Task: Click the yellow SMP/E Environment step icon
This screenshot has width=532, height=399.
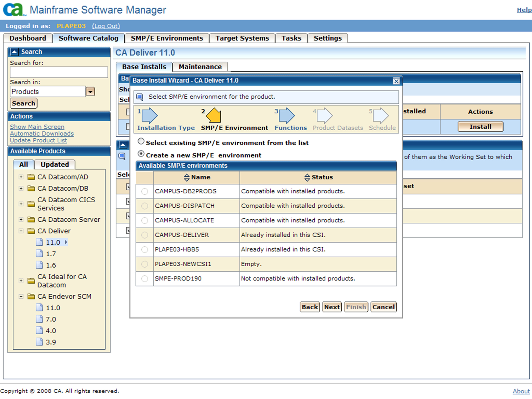Action: click(x=213, y=115)
